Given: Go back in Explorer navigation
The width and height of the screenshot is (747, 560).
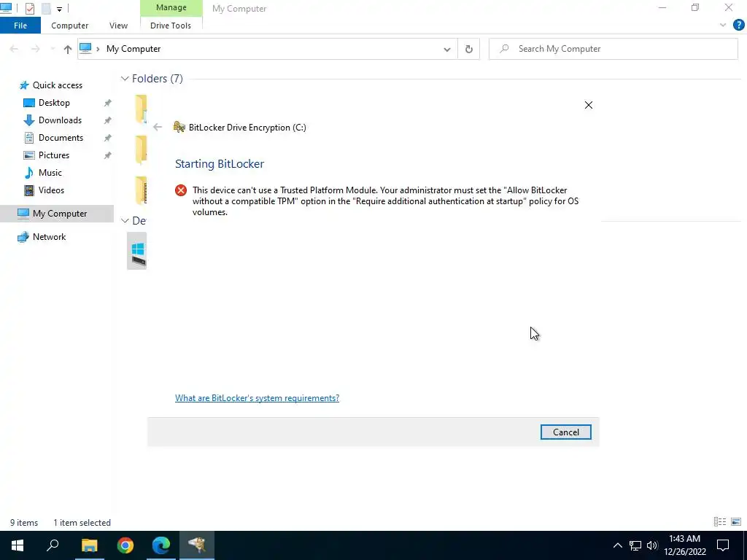Looking at the screenshot, I should click(x=14, y=49).
